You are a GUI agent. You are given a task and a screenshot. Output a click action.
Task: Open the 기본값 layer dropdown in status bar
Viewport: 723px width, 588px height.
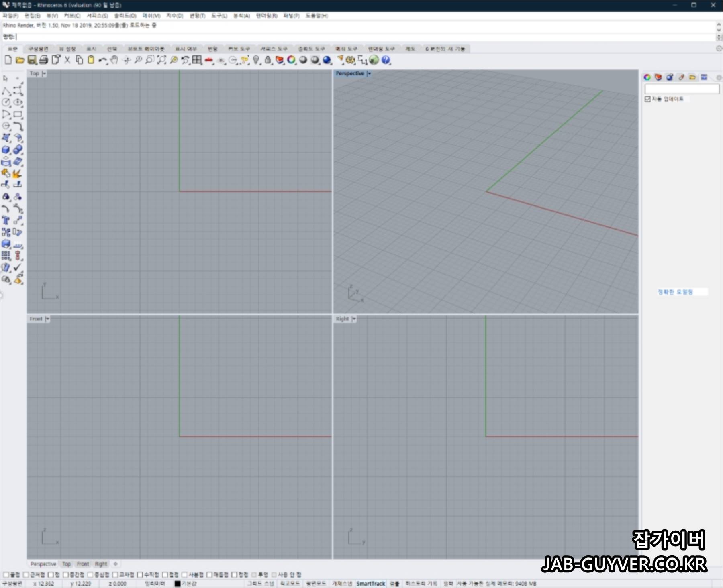point(189,584)
